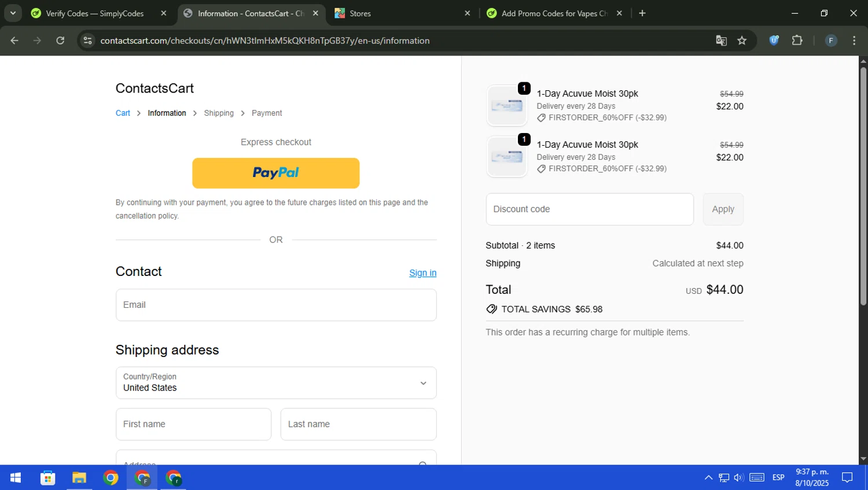Screen dimensions: 868x490
Task: Open Chrome three-dot menu
Action: pyautogui.click(x=854, y=40)
